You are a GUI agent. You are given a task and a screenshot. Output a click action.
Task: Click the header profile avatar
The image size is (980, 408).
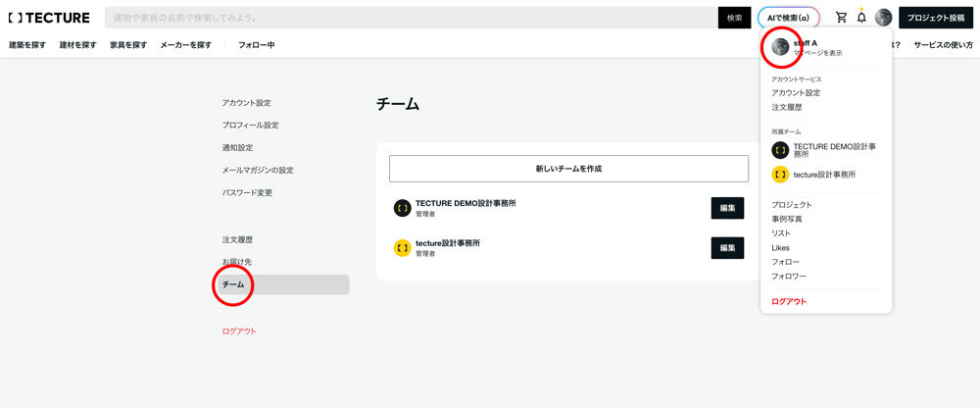pos(883,18)
